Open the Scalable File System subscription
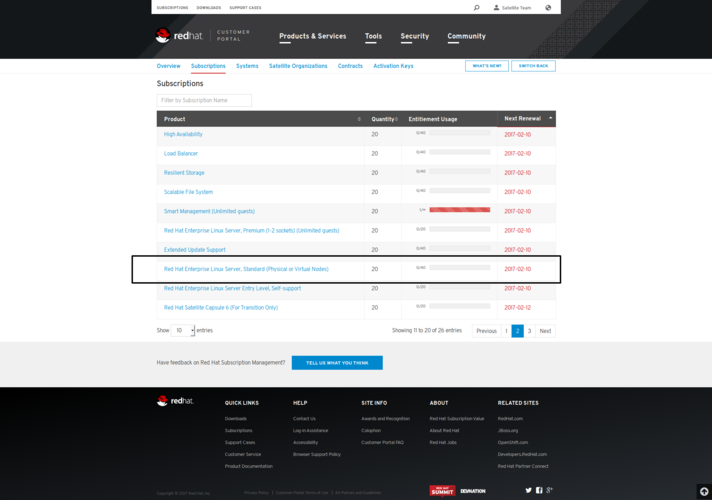 188,192
